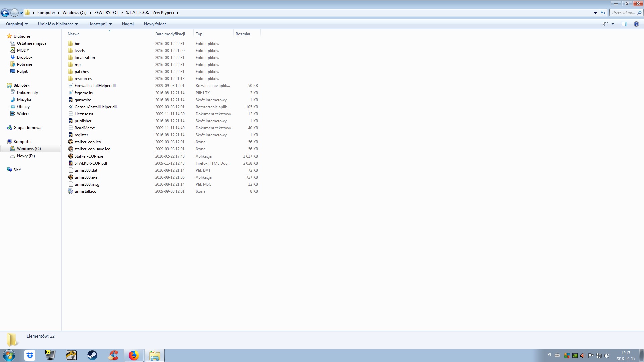
Task: Select uninstall.ico file icon
Action: click(70, 191)
